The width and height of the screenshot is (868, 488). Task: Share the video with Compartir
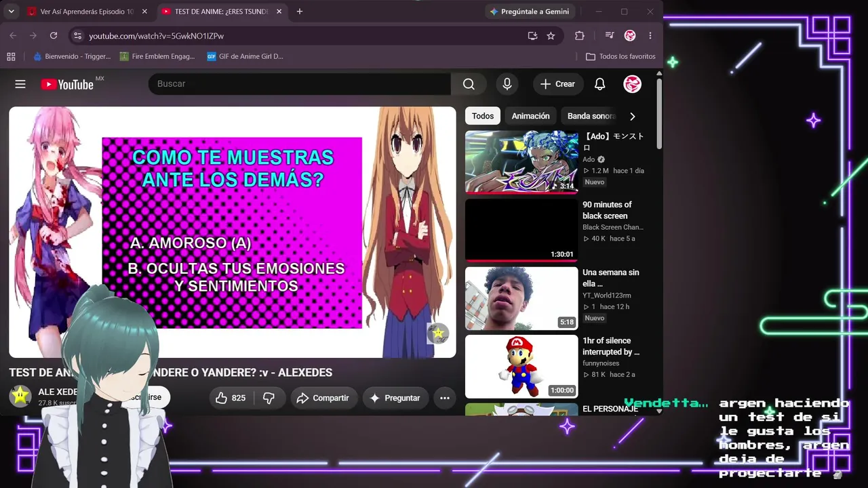click(323, 398)
